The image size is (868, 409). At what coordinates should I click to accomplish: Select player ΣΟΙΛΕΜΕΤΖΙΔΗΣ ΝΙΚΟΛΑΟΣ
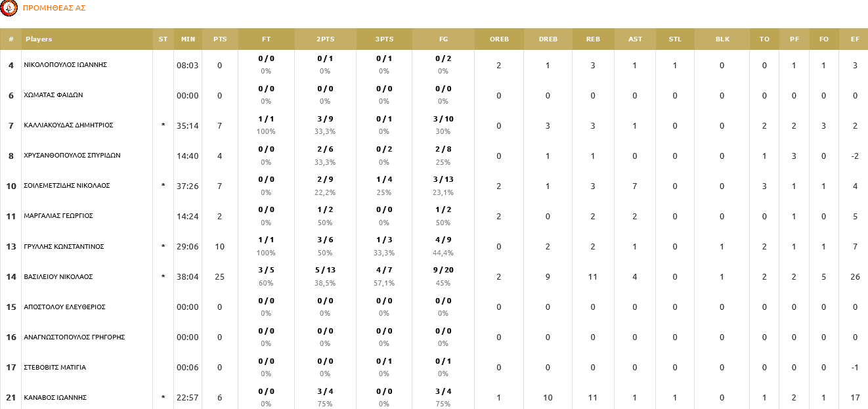66,186
